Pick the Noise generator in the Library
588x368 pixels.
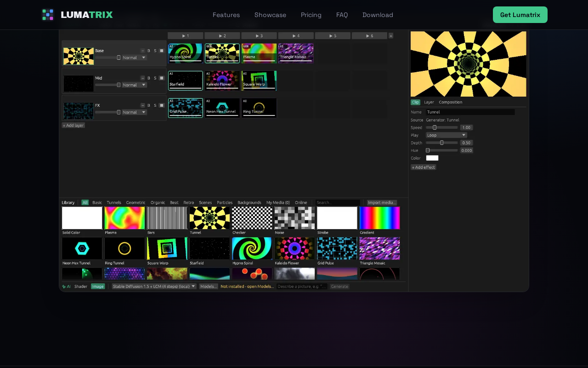click(x=294, y=218)
